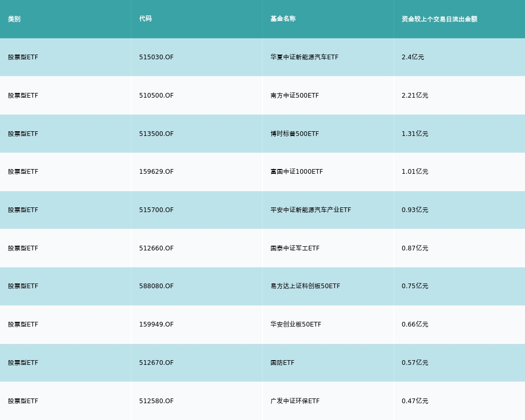Click 股票型ETF in the 515700.OF row
Viewport: 525px width, 420px height.
(x=23, y=210)
